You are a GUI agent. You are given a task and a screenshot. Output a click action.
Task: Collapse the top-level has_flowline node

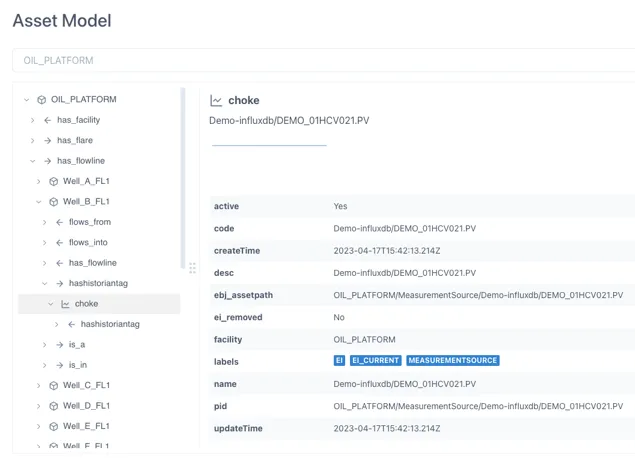[33, 161]
